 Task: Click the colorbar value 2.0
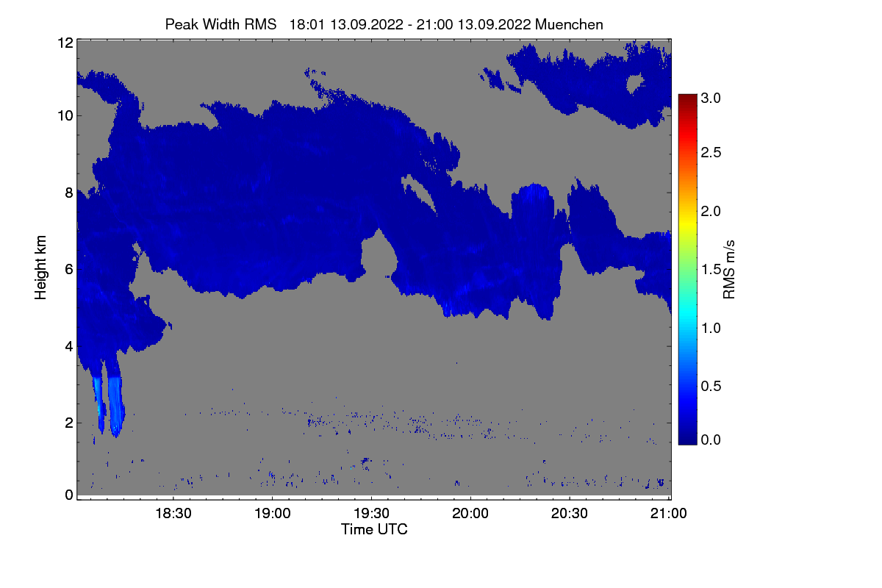(711, 211)
